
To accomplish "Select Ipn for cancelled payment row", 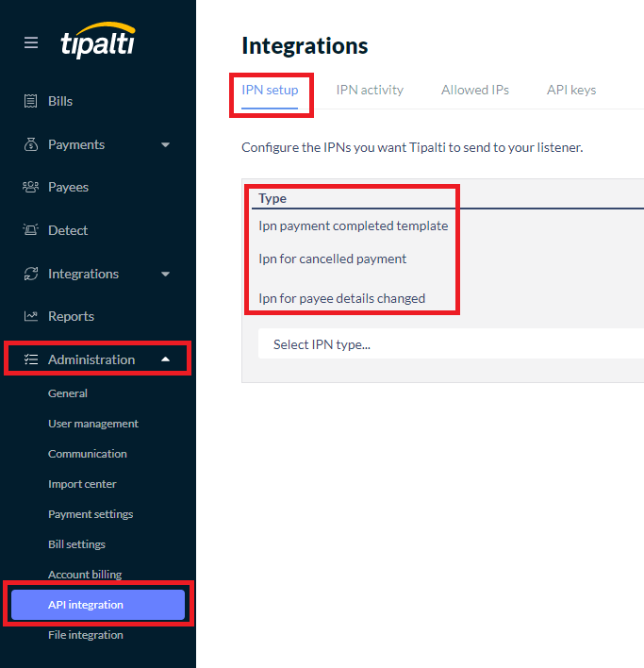I will pyautogui.click(x=332, y=259).
